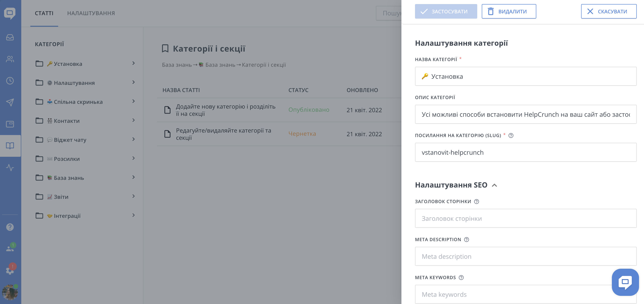Click the Заголовок сторінки input field
The height and width of the screenshot is (304, 644).
(x=525, y=218)
